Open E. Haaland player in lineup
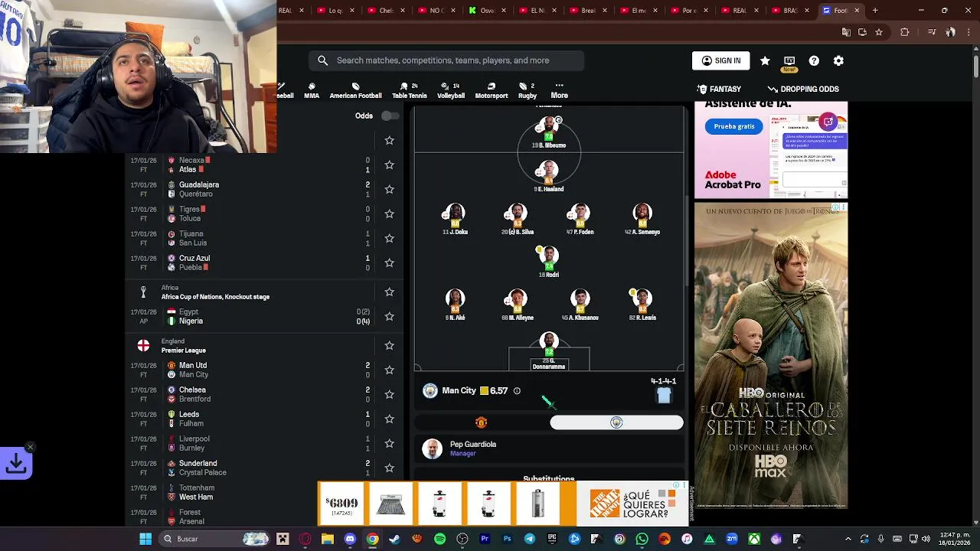This screenshot has width=980, height=551. click(x=548, y=176)
